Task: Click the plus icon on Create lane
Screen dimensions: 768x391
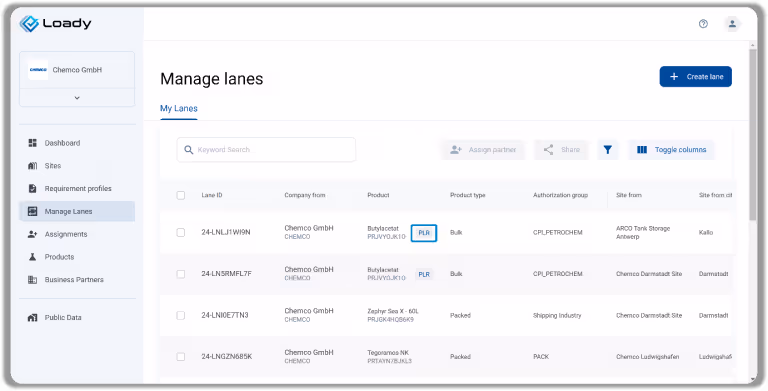Action: tap(674, 76)
